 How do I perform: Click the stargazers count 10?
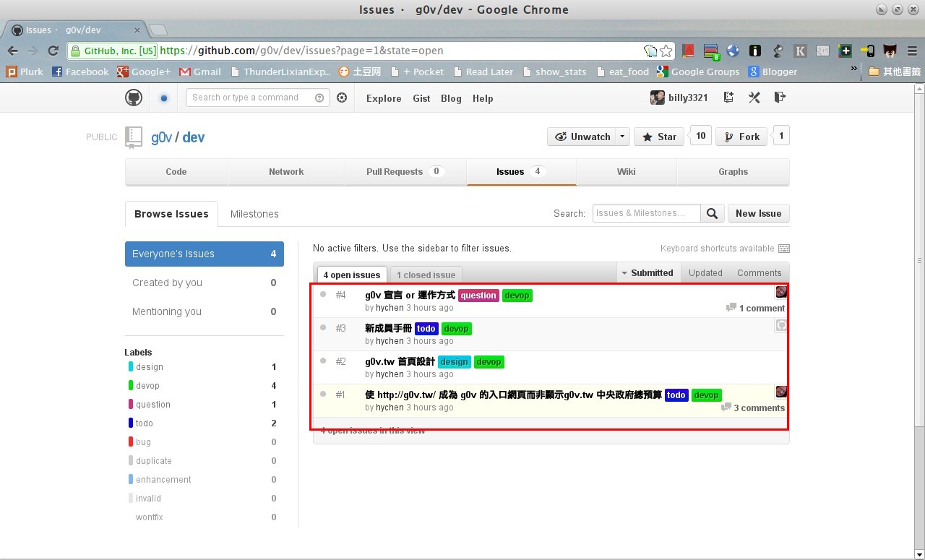point(700,136)
